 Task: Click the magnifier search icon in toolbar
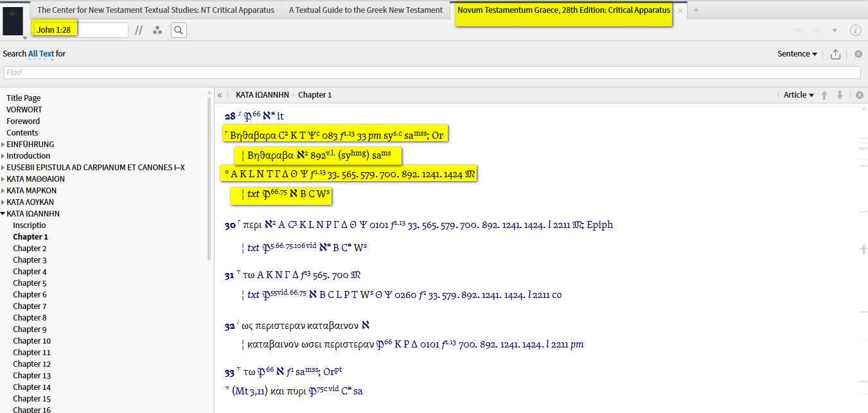[x=179, y=30]
